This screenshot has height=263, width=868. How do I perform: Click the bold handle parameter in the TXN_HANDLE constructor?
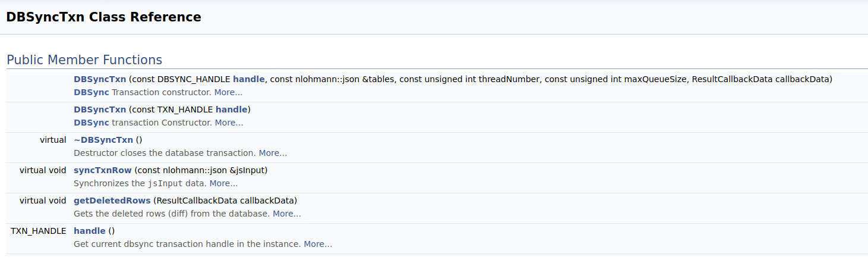click(232, 109)
